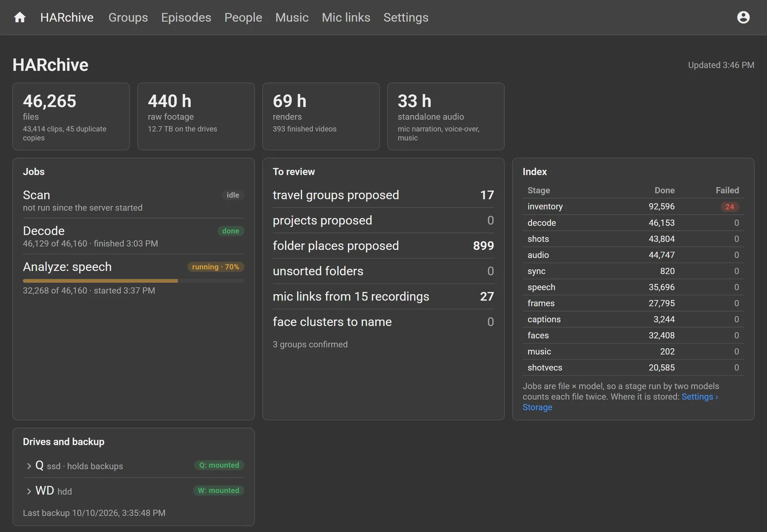Open face clusters to name row
Viewport: 767px width, 532px height.
coord(383,322)
